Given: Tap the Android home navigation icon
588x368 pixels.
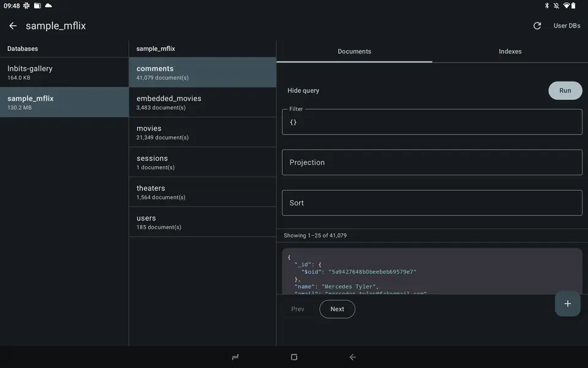Looking at the screenshot, I should 294,357.
